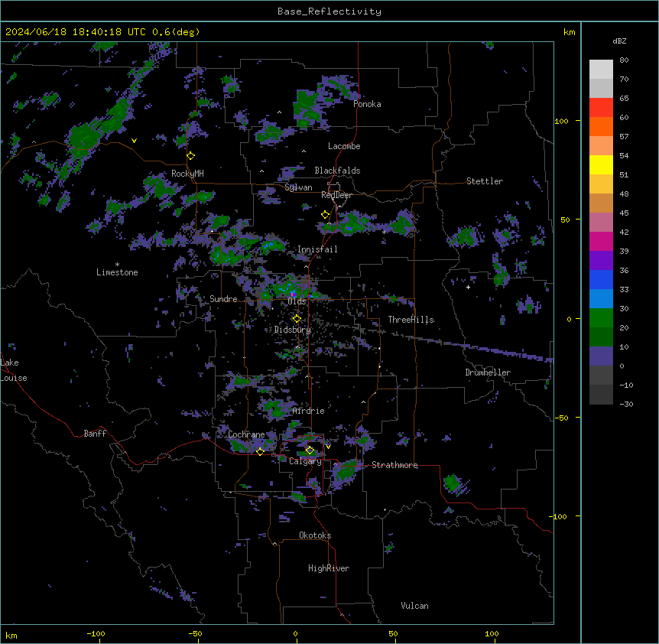Image resolution: width=659 pixels, height=644 pixels.
Task: Click the RockyMH label
Action: point(187,174)
